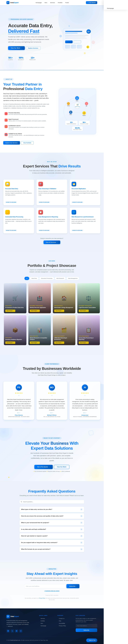
Task: Click the Data Management & Reporting clipboard icon
Action: [x=41, y=212]
